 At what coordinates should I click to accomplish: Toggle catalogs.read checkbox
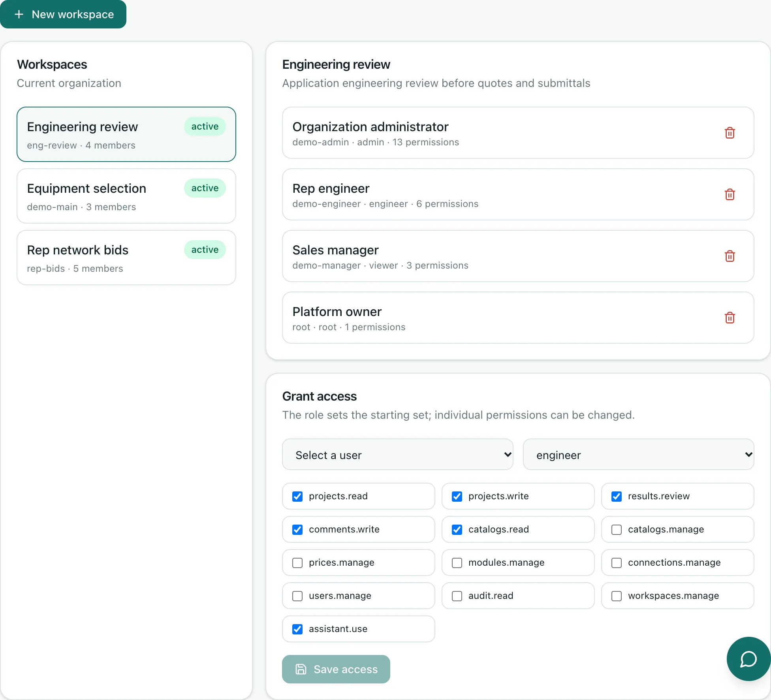pos(457,529)
